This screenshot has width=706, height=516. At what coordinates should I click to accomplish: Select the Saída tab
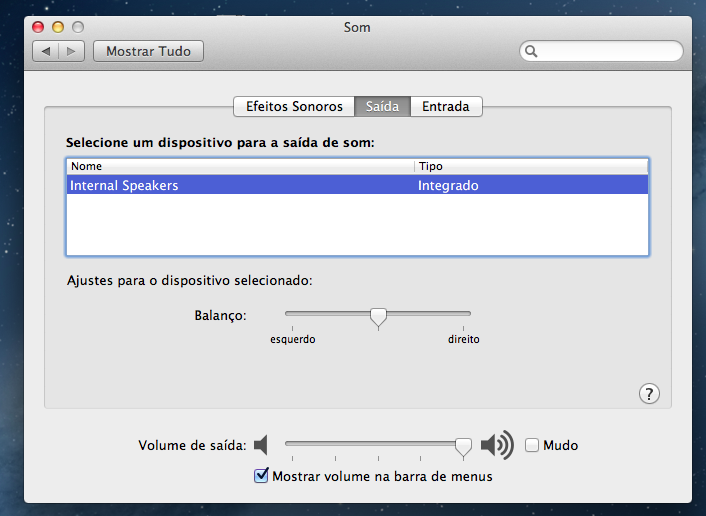point(382,106)
